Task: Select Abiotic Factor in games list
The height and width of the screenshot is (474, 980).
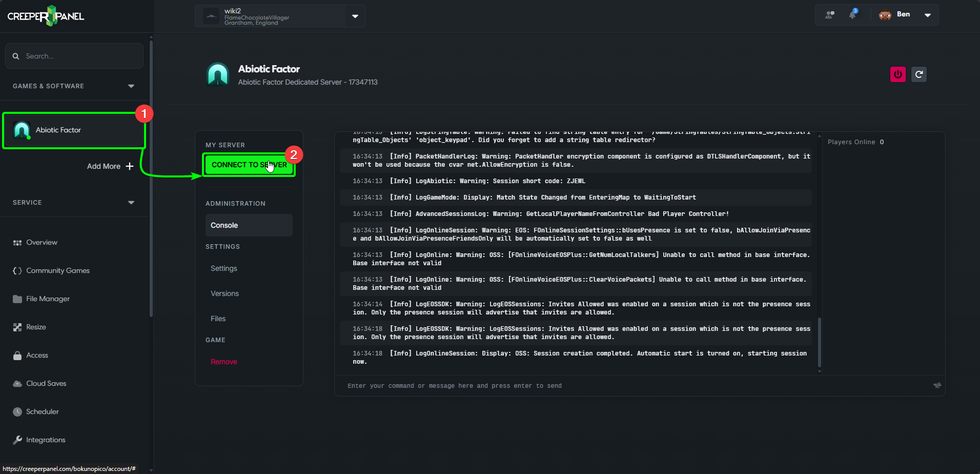Action: click(74, 130)
